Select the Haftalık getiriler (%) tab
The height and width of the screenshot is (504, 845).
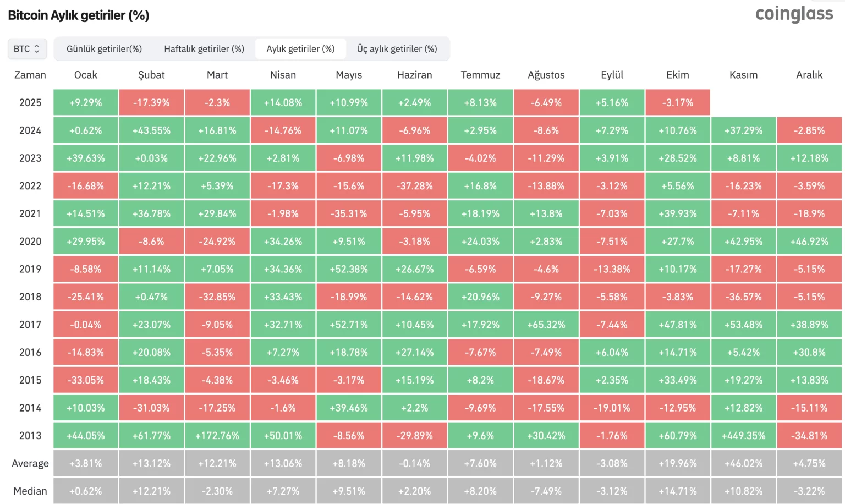pos(204,49)
